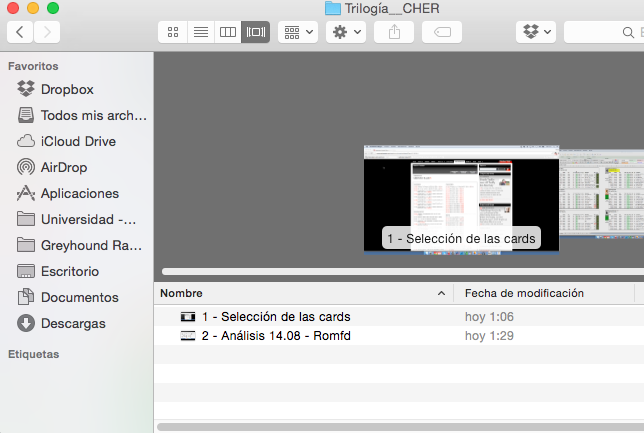The width and height of the screenshot is (644, 433).
Task: Open the gear action menu
Action: [x=346, y=32]
